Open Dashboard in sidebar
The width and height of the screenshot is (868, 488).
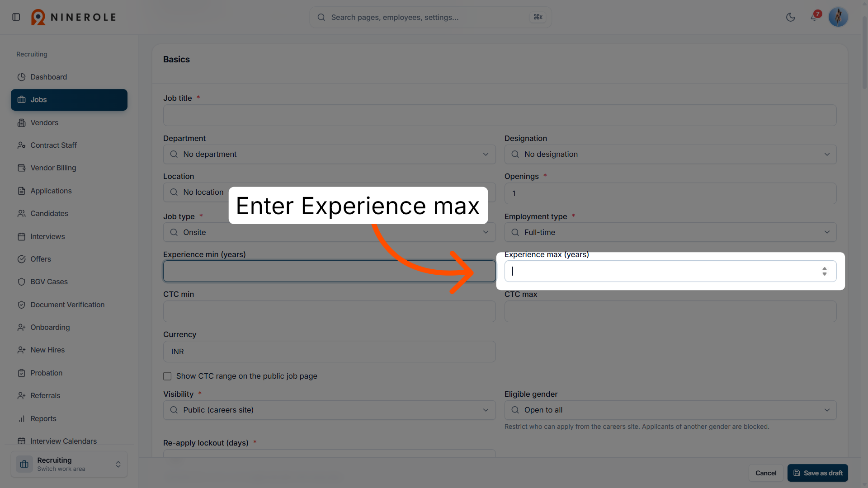(69, 77)
